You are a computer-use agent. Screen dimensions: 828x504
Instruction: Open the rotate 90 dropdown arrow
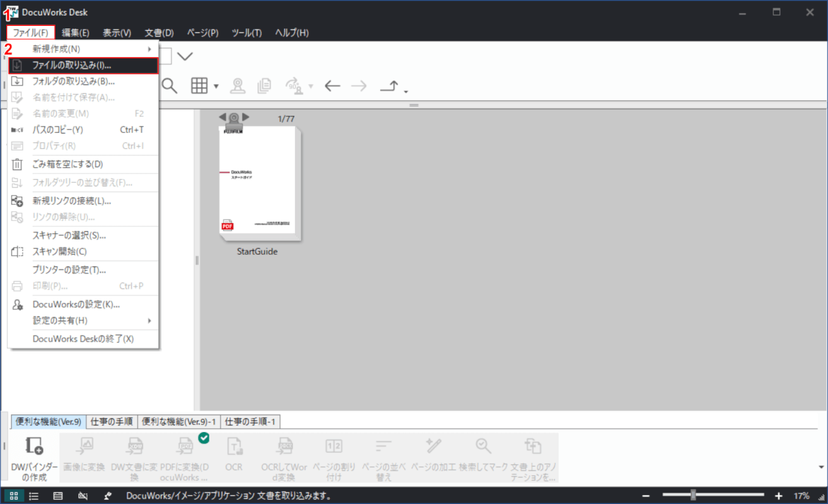tap(311, 86)
